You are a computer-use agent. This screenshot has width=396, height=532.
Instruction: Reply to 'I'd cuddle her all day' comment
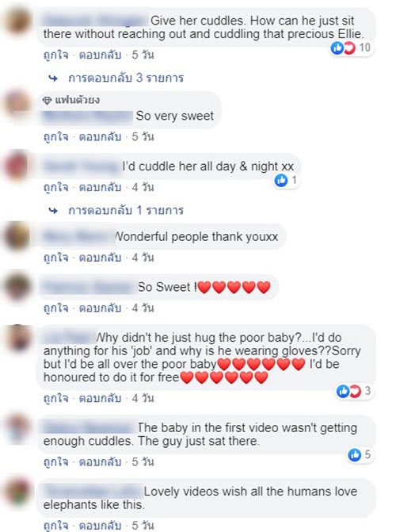[100, 187]
